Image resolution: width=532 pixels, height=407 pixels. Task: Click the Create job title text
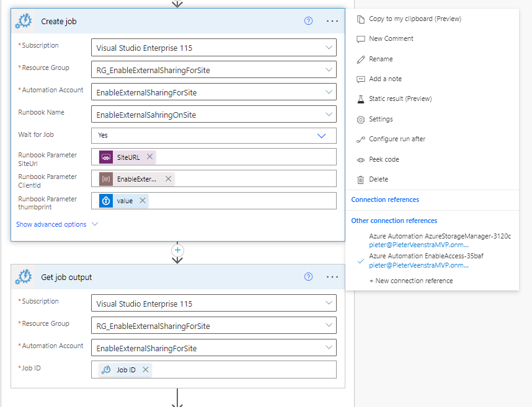coord(59,21)
